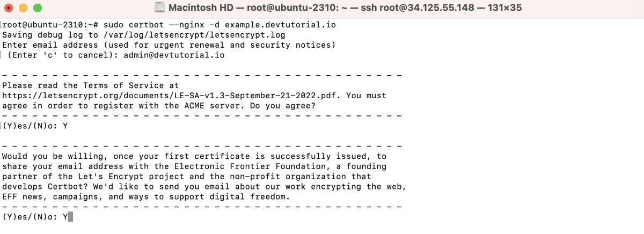
Task: Click the root@ubuntu-2310:~# shell prompt
Action: pyautogui.click(x=50, y=25)
